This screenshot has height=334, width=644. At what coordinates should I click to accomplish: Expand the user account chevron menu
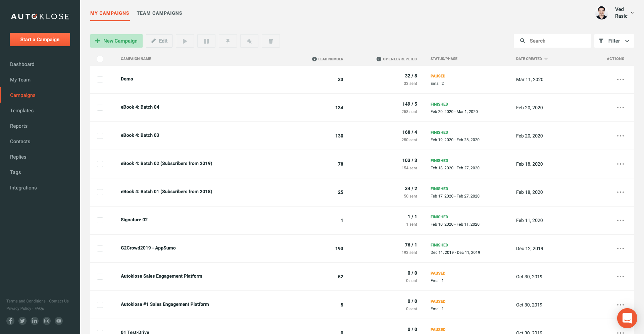coord(632,13)
